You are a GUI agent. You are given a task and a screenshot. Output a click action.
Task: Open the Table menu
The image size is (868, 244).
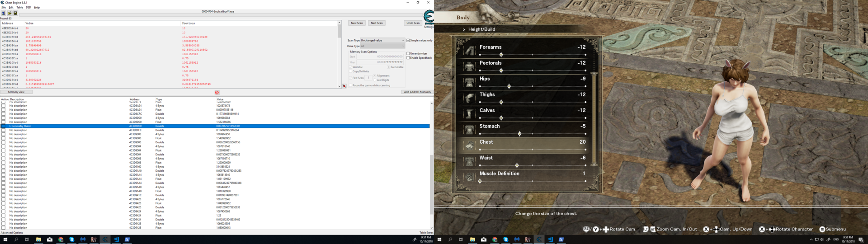point(19,8)
